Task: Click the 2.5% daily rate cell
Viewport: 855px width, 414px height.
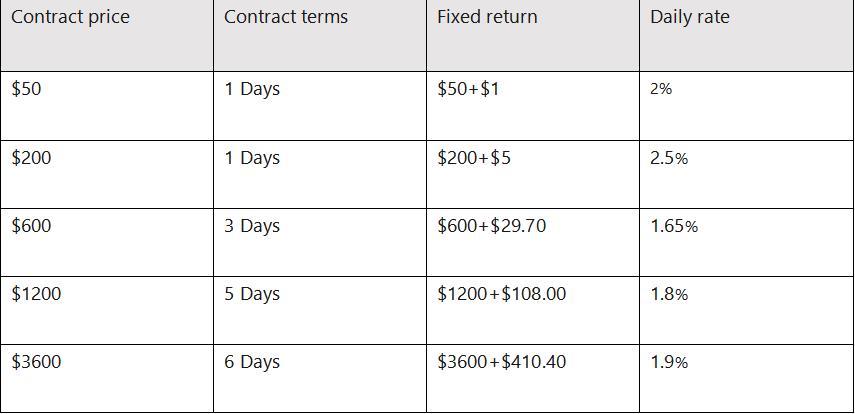Action: pos(669,158)
